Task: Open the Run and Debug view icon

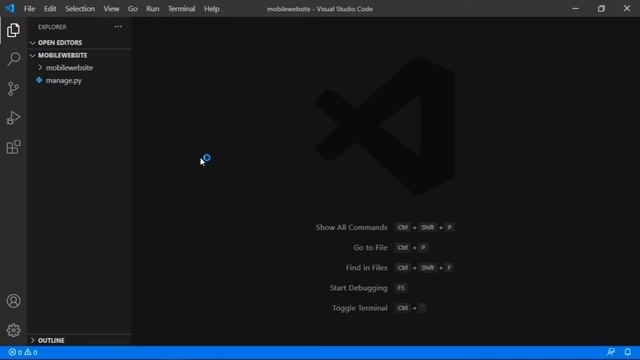Action: click(13, 118)
